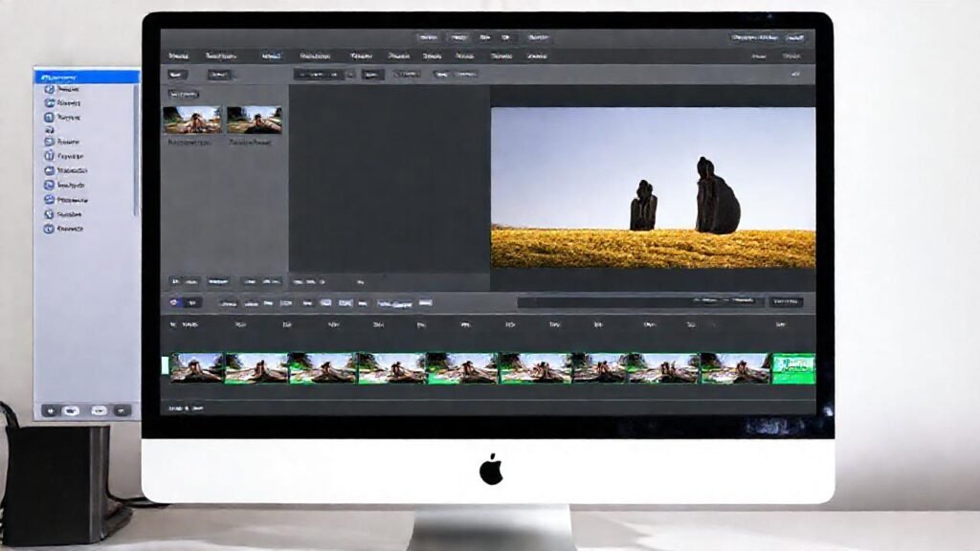Image resolution: width=980 pixels, height=551 pixels.
Task: Toggle the track enable control at timeline left edge
Action: [x=164, y=367]
